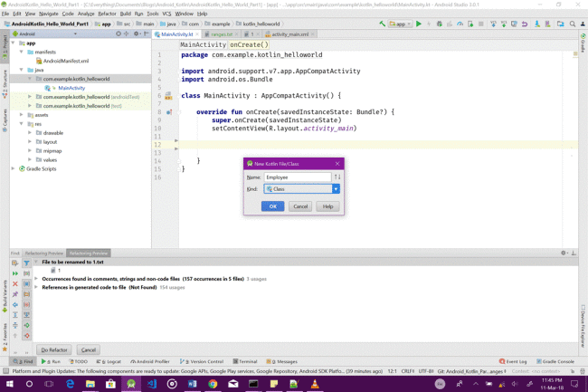The width and height of the screenshot is (588, 392).
Task: Click Cancel next to Do Refactor
Action: pyautogui.click(x=89, y=350)
